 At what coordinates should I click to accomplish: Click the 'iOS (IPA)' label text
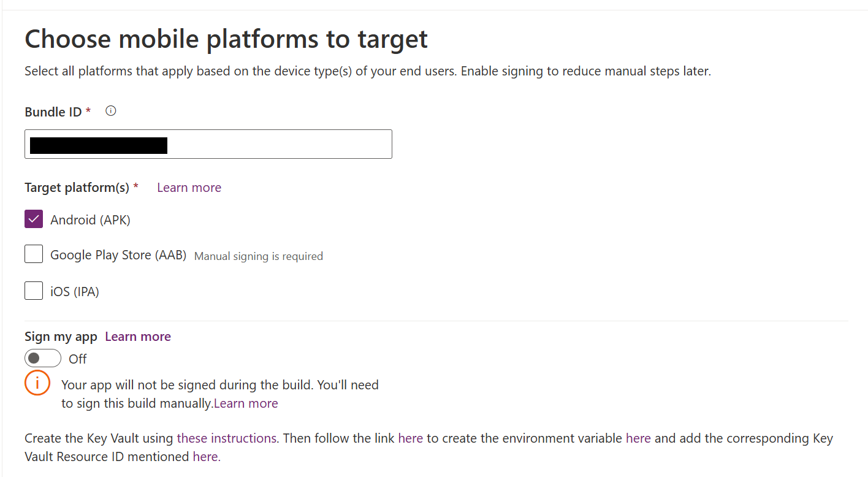pos(75,291)
